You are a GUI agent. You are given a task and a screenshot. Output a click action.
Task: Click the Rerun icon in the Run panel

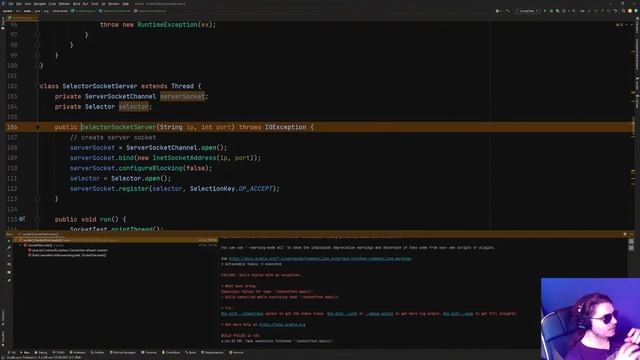(9, 241)
